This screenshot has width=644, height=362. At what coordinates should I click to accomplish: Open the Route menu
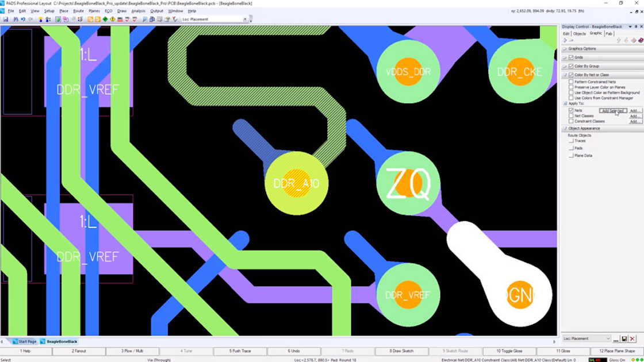tap(78, 10)
